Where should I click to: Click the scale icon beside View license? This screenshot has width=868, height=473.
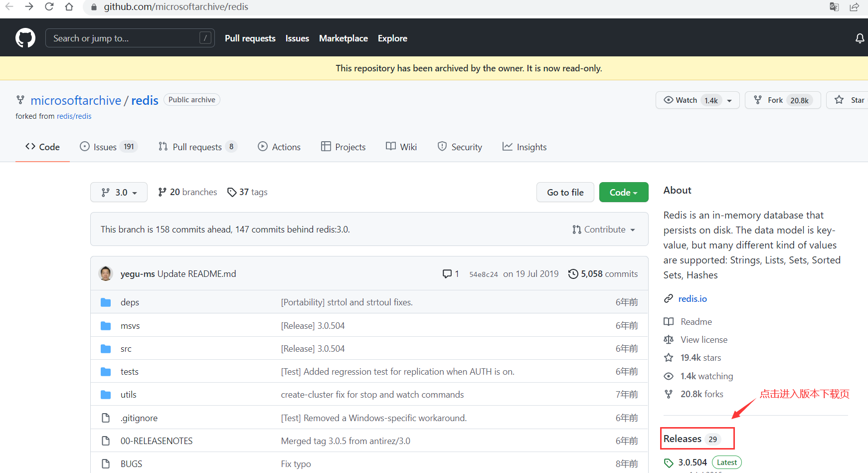[669, 340]
